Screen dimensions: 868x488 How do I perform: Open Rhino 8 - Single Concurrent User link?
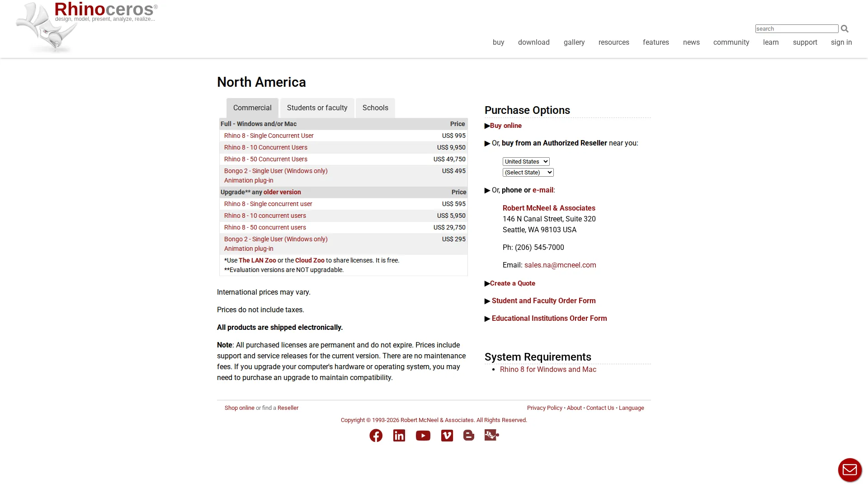(269, 136)
